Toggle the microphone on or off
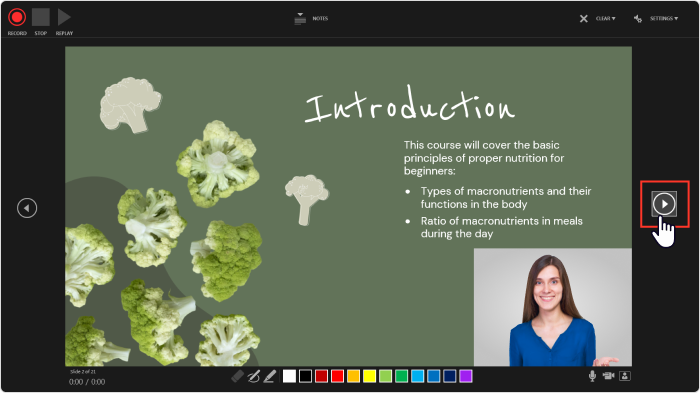 point(592,376)
